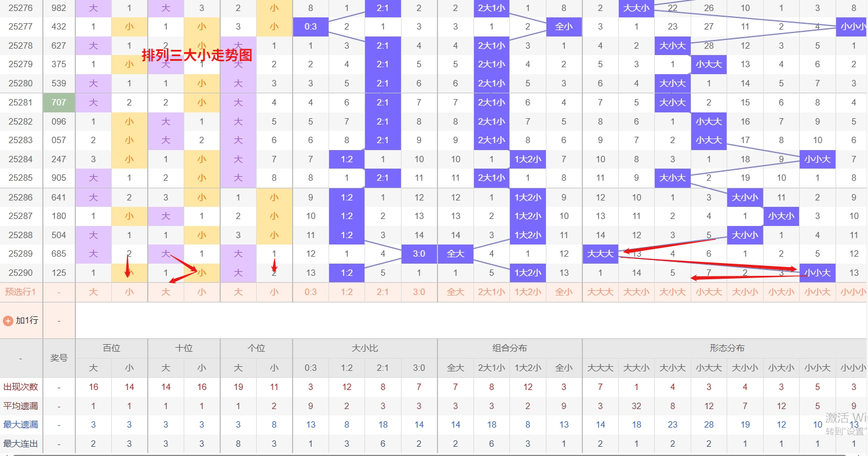Choose 小大大 in the 预选行1 row
This screenshot has height=456, width=868.
(709, 292)
